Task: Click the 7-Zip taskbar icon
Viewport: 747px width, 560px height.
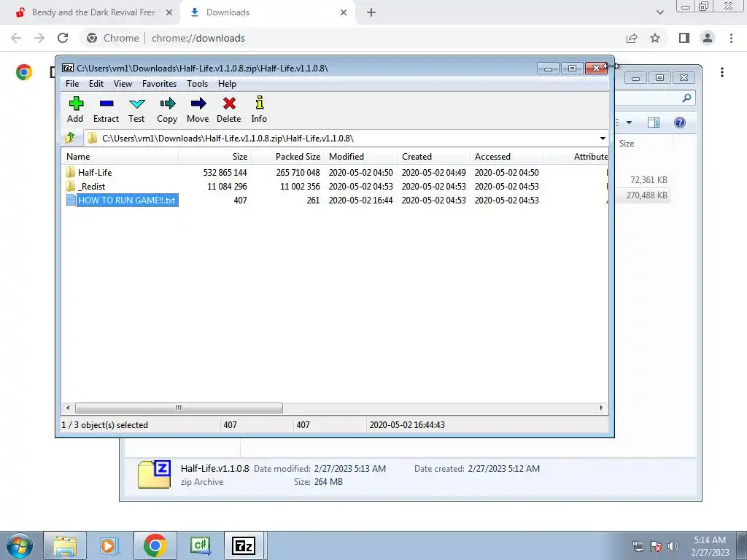Action: coord(244,545)
